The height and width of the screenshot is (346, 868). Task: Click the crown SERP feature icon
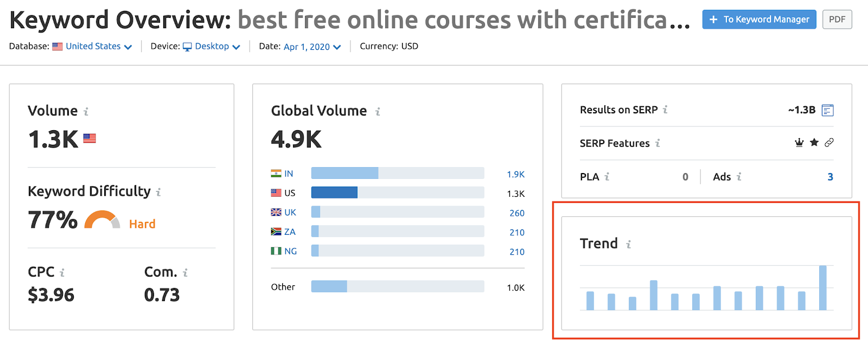click(x=799, y=143)
